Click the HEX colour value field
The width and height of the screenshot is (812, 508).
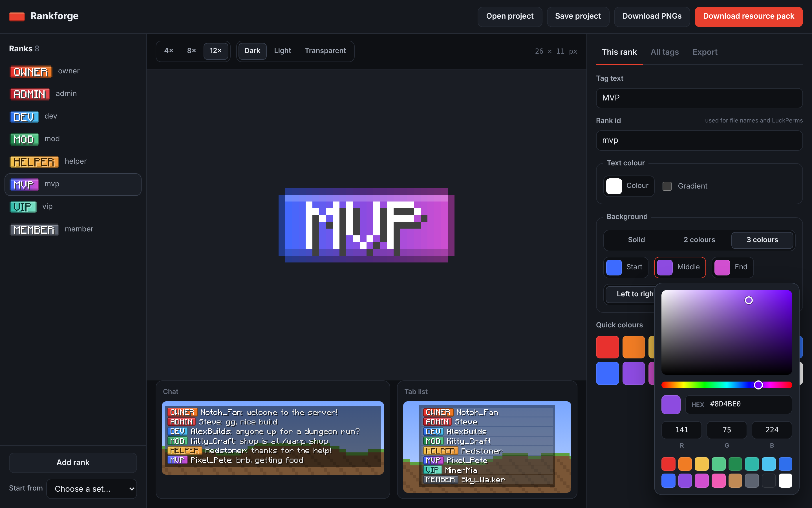tap(738, 404)
